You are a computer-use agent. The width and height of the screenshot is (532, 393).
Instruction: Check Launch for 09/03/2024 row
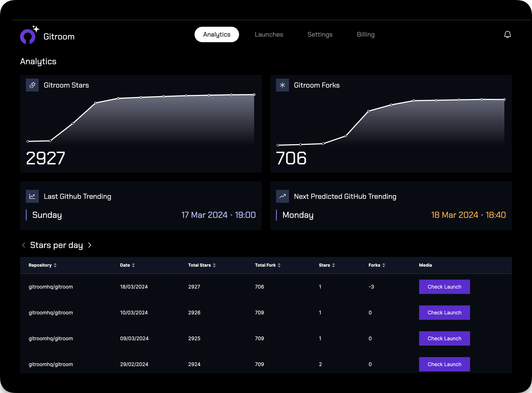[444, 338]
